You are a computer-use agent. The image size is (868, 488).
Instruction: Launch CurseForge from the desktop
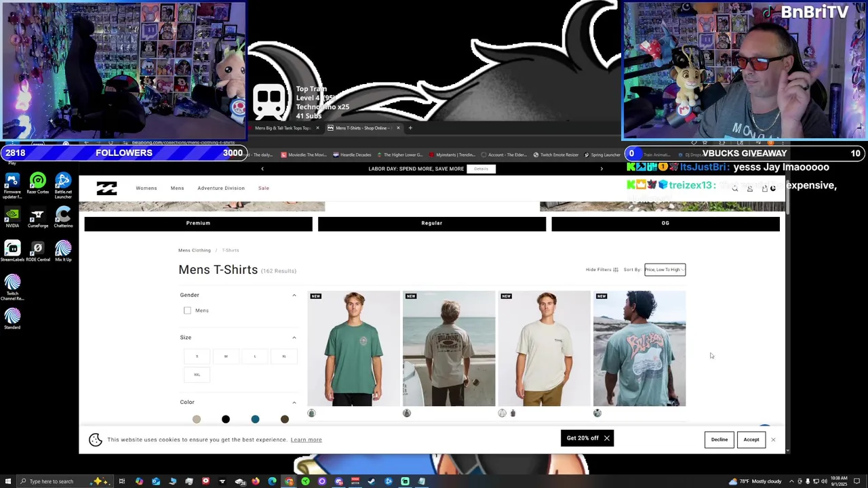click(37, 218)
